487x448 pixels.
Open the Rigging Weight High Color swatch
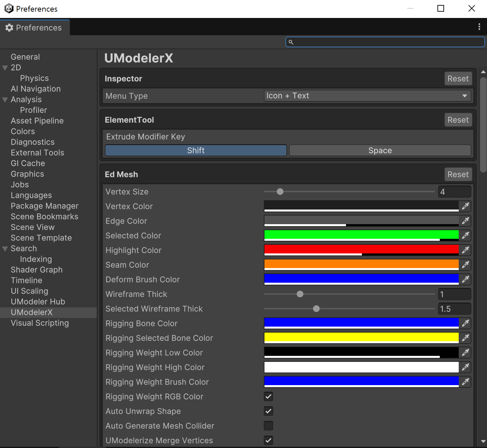click(x=361, y=367)
